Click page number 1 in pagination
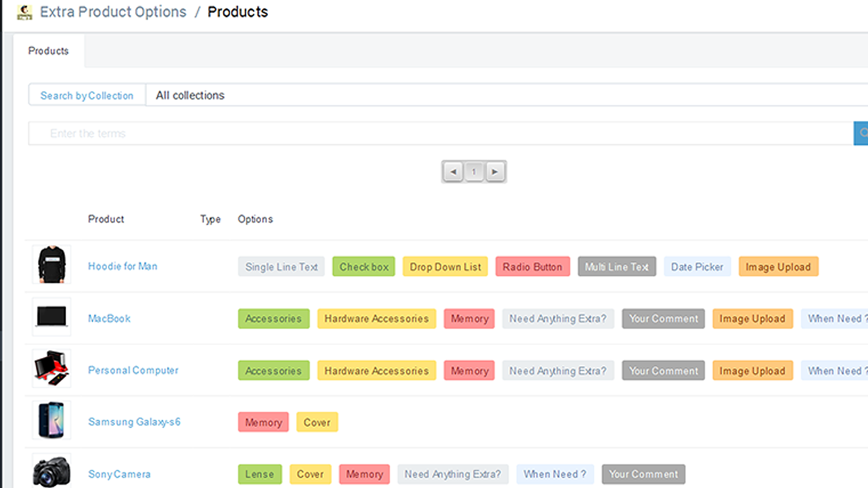Screen dimensions: 868x488 coord(474,171)
